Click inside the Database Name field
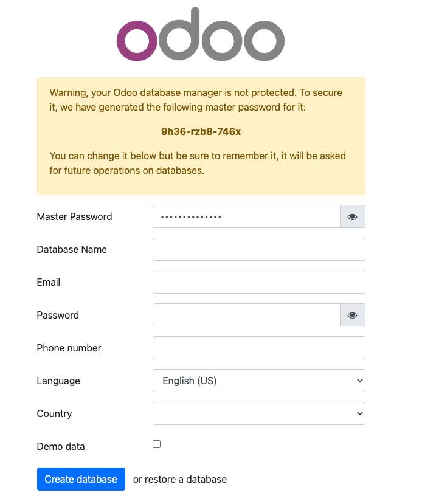 pyautogui.click(x=258, y=249)
